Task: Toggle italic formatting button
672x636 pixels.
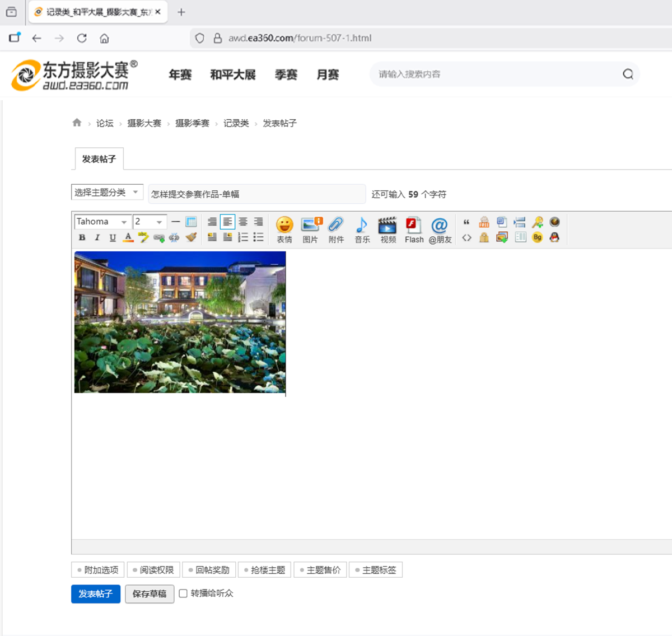Action: (97, 237)
